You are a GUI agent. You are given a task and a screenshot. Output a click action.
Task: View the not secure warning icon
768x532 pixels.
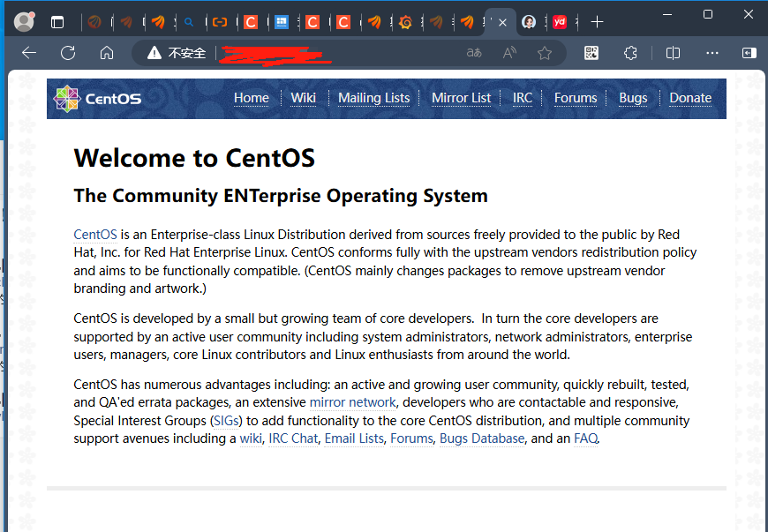154,53
